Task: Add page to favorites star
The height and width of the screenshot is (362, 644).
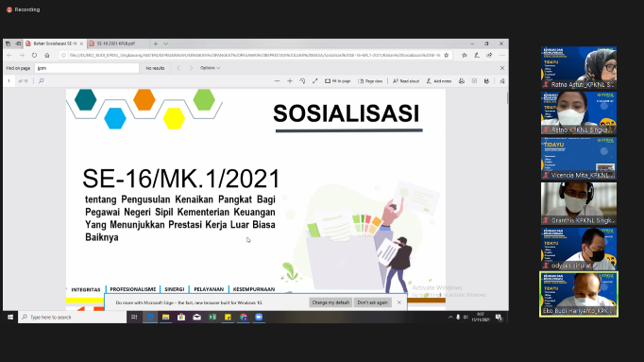Action: pyautogui.click(x=447, y=55)
